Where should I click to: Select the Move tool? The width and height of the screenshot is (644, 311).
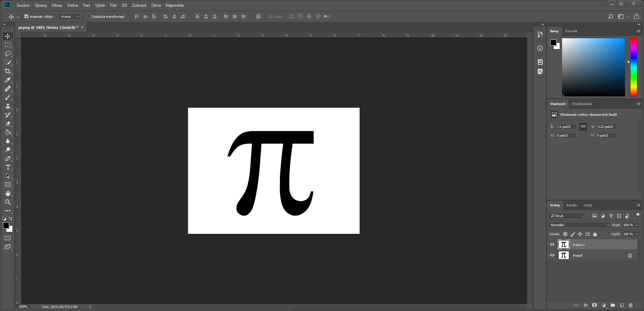pos(7,36)
